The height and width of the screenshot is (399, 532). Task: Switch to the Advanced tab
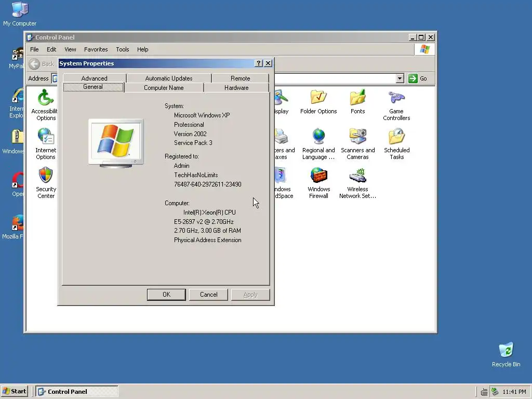95,78
